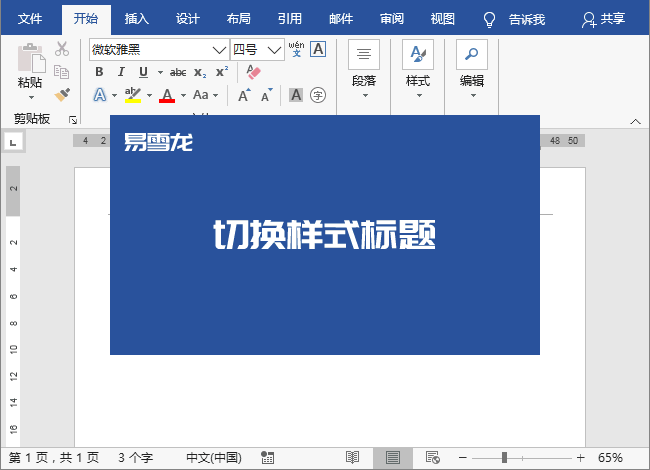
Task: Click the Clear Formatting eraser icon
Action: pos(253,72)
